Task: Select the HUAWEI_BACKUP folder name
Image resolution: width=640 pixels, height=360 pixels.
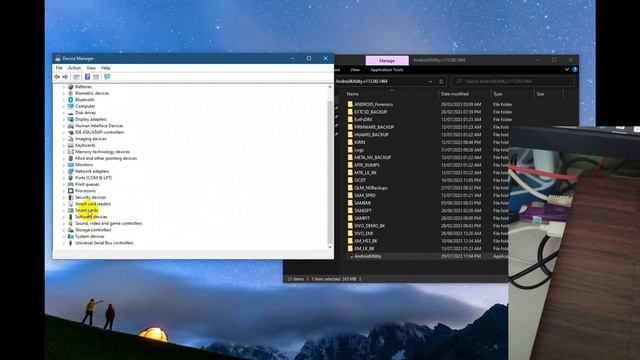Action: [371, 134]
